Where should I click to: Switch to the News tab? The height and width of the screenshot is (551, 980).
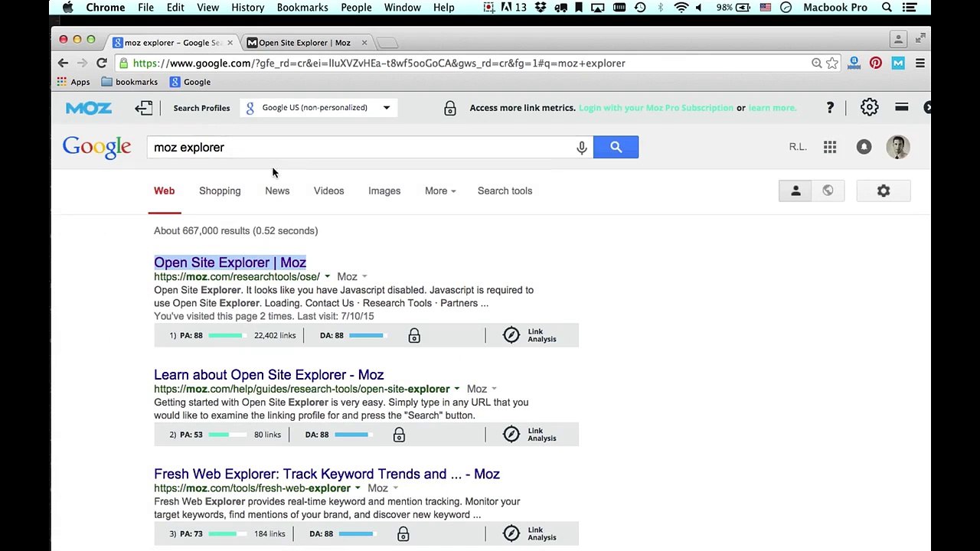[x=277, y=191]
